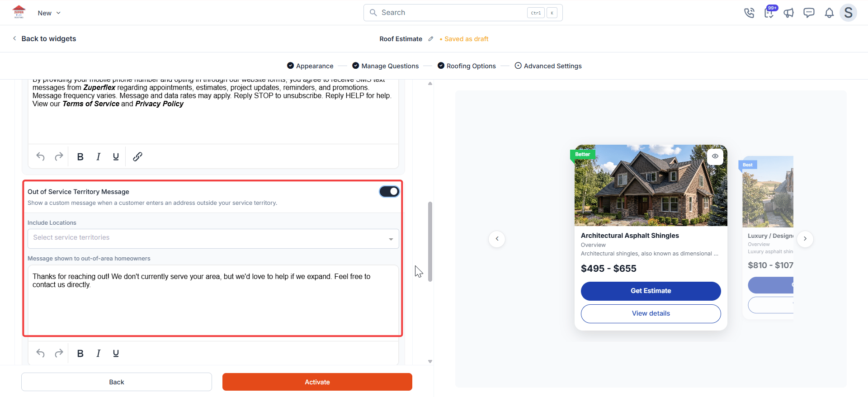Switch to the Advanced Settings step
The width and height of the screenshot is (868, 397).
tap(548, 66)
